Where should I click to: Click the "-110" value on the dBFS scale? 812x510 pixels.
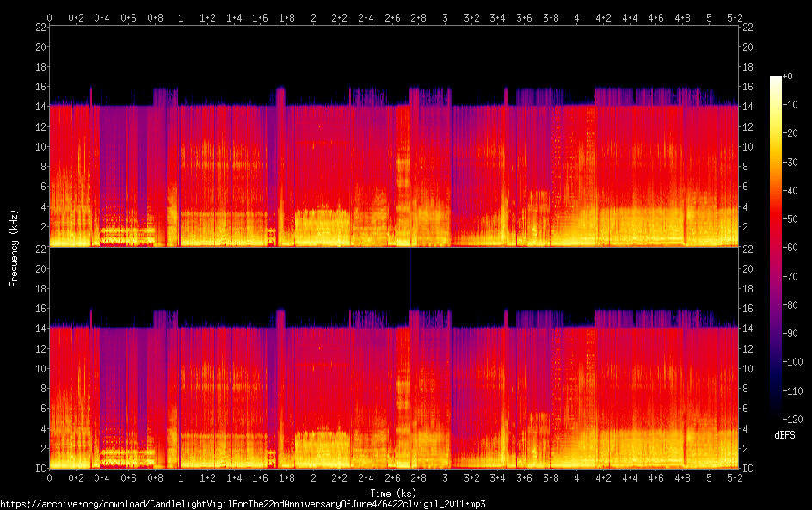pos(792,391)
